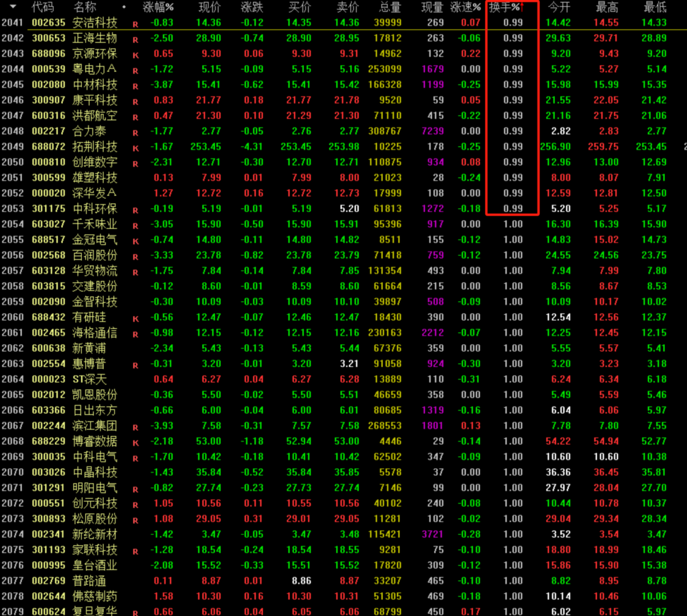
Task: Click stock code 688072 in the list
Action: click(x=48, y=146)
